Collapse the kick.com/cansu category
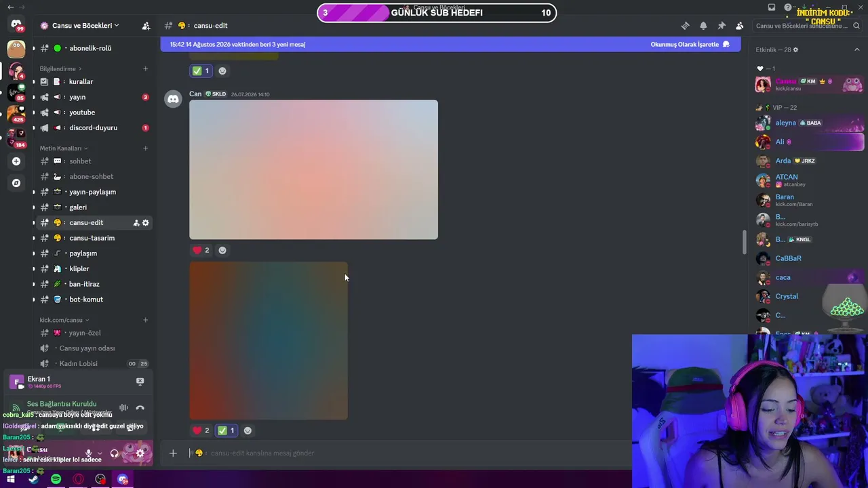 (x=64, y=320)
